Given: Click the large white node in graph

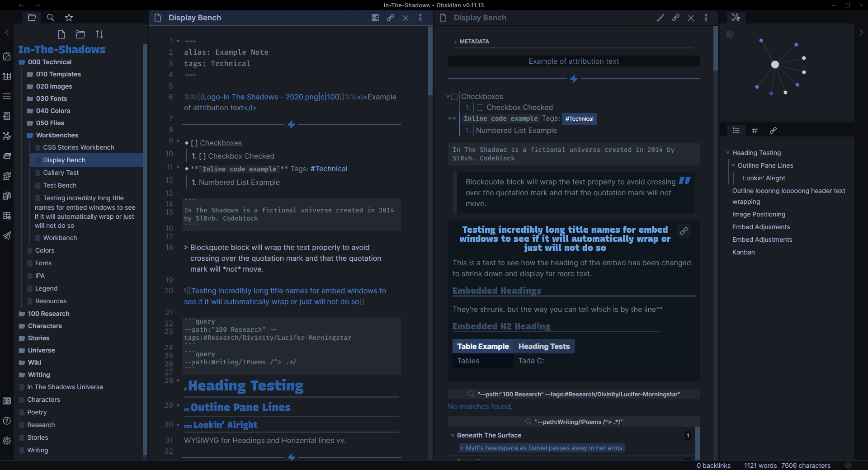Looking at the screenshot, I should 775,65.
